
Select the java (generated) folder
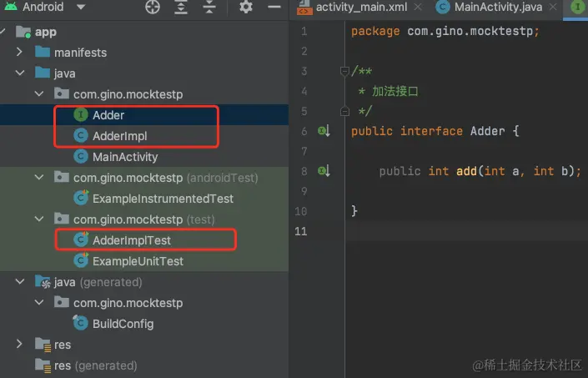[98, 282]
